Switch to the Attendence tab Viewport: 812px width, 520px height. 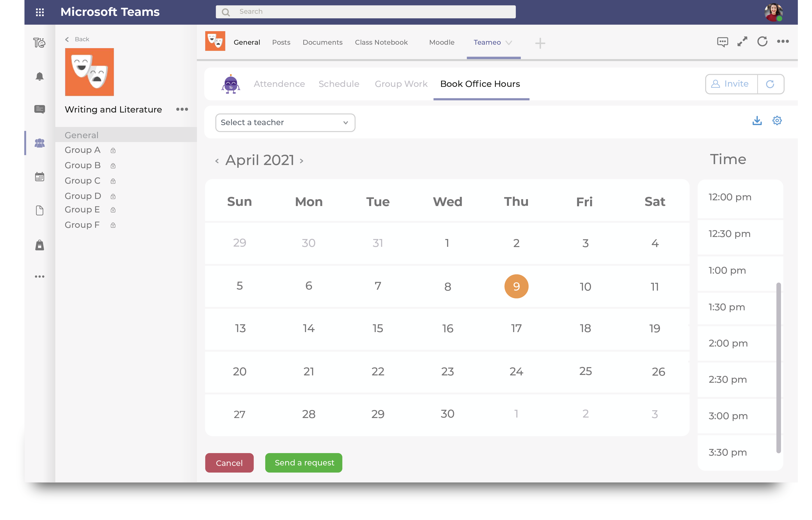tap(279, 84)
